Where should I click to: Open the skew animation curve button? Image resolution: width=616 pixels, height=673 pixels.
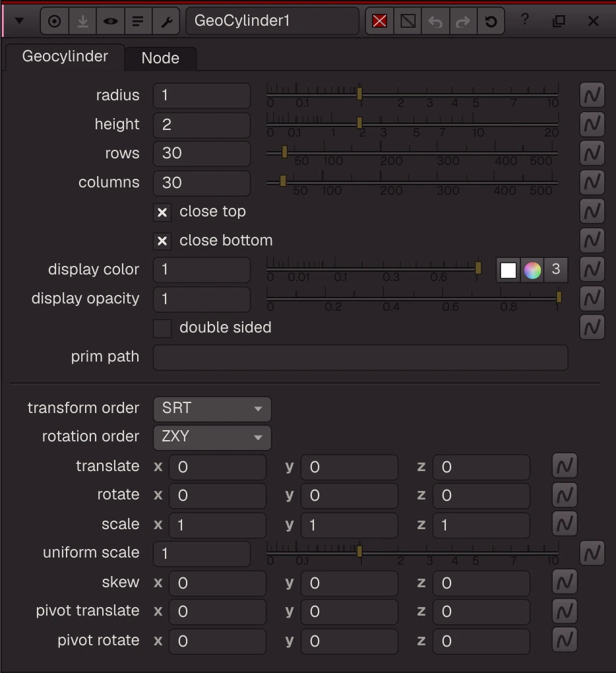pyautogui.click(x=565, y=582)
